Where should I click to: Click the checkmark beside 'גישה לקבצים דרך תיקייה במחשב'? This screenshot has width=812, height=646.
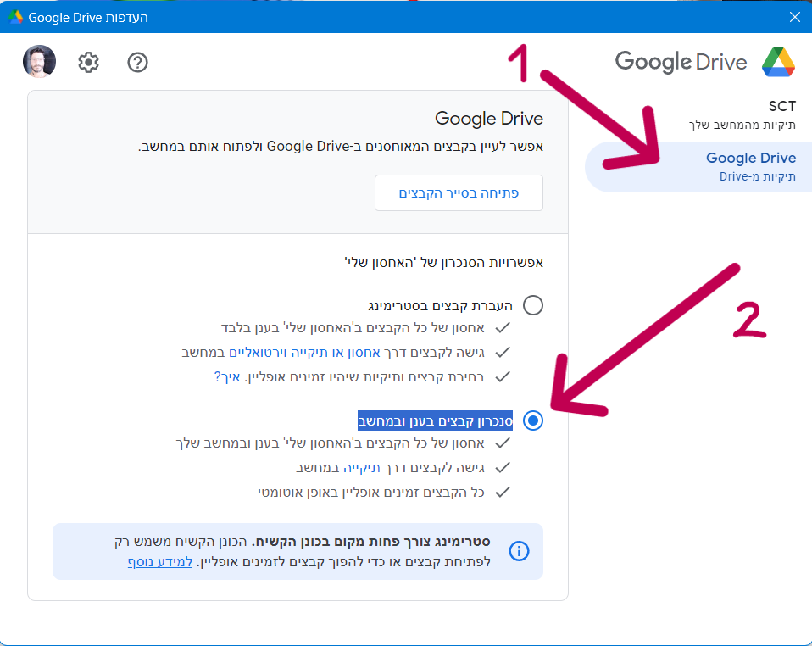click(x=503, y=468)
